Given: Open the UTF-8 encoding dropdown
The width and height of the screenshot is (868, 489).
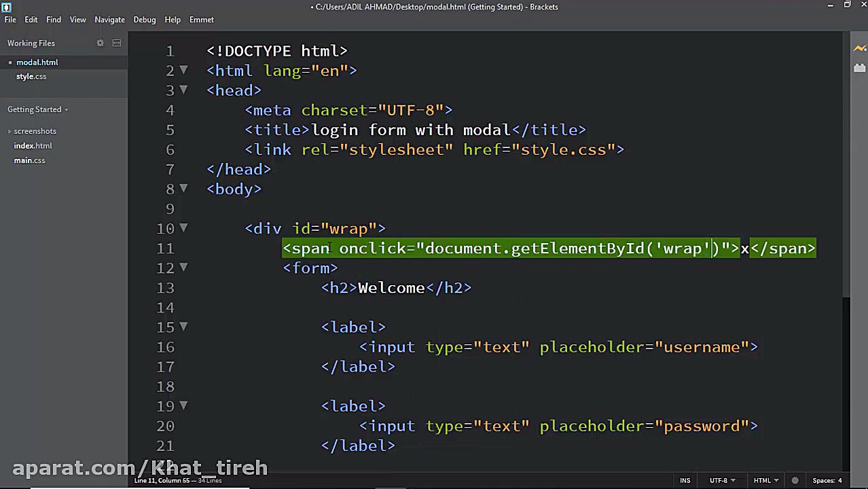Looking at the screenshot, I should (721, 480).
